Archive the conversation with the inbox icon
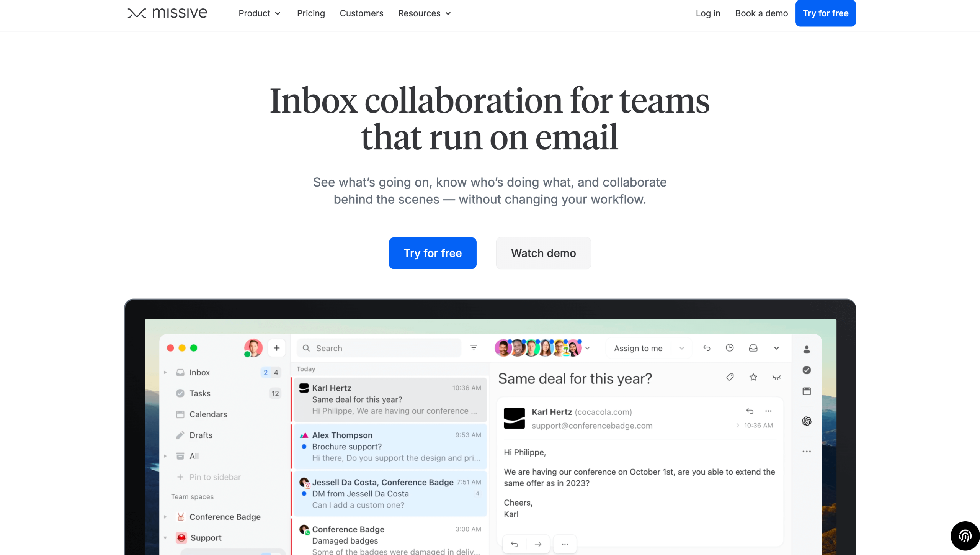Viewport: 980px width, 555px height. tap(753, 348)
